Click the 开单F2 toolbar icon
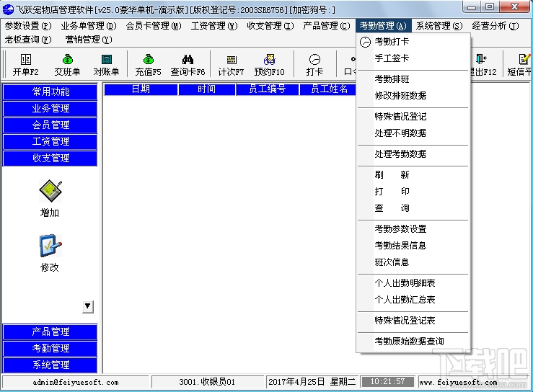This screenshot has width=533, height=392. point(26,65)
